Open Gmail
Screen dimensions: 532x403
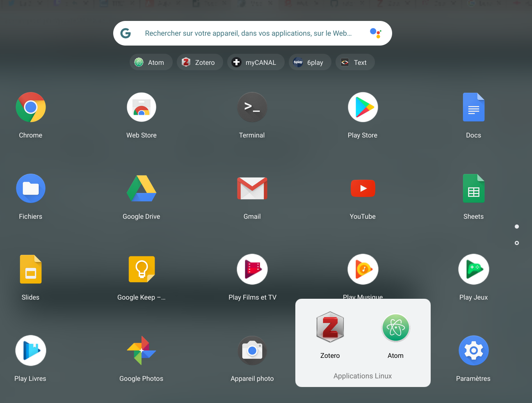pos(252,188)
